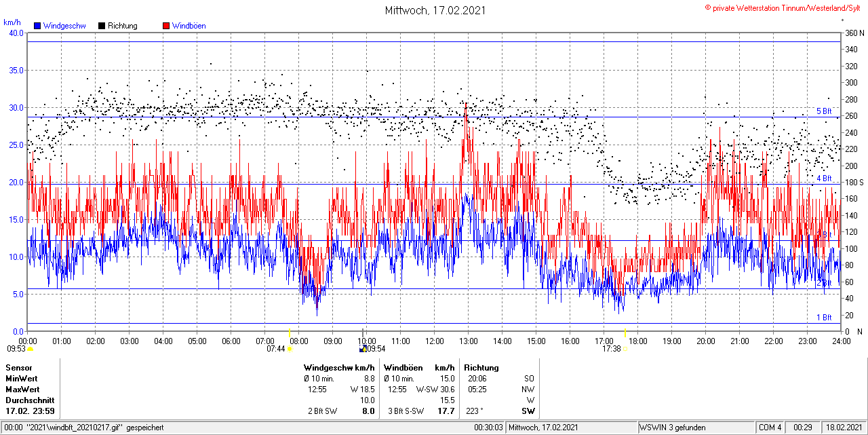Click the gust minimum value '15.0'
Viewport: 868px width, 435px height.
click(448, 379)
